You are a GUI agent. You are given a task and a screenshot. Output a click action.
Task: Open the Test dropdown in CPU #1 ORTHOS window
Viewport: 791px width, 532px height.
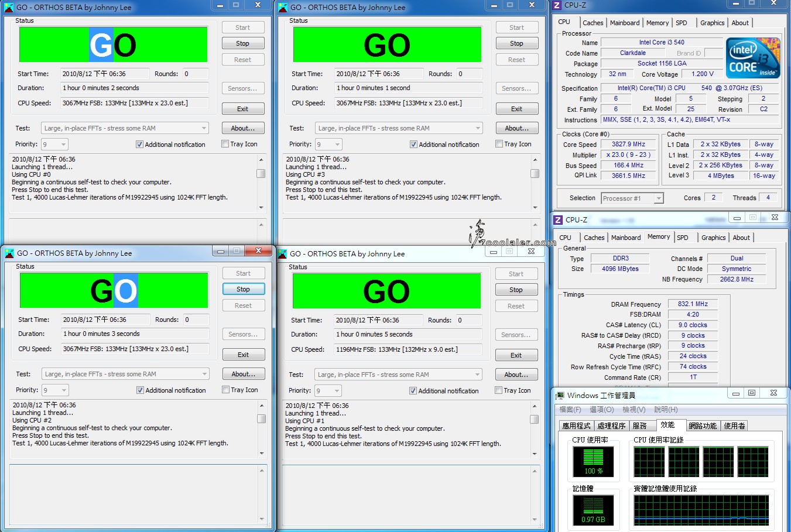point(398,375)
